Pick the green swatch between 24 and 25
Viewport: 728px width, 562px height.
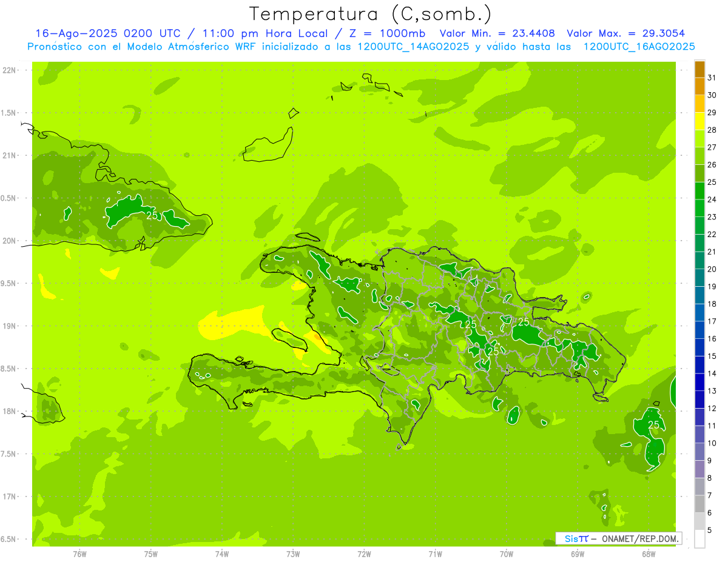pyautogui.click(x=699, y=191)
